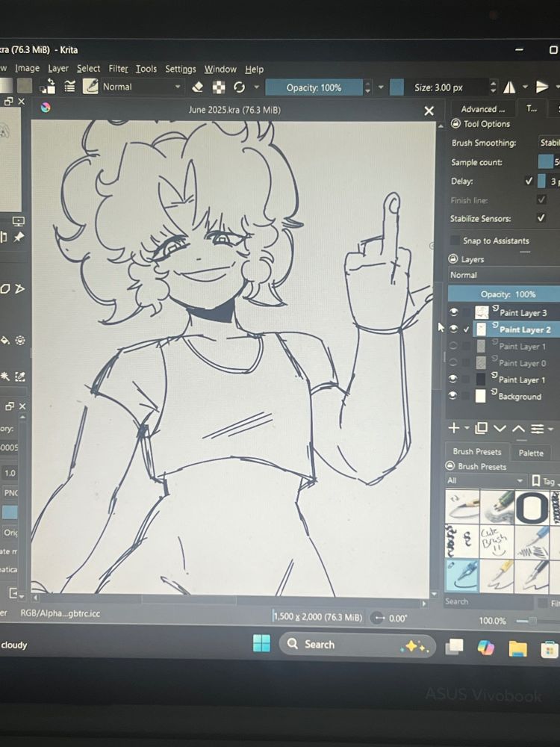Open the brush settings editor icon
The width and height of the screenshot is (560, 747).
70,87
